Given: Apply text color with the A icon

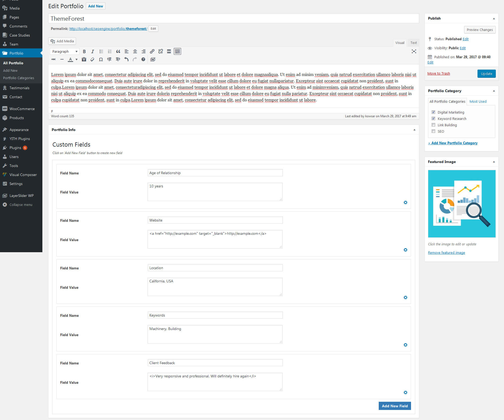Looking at the screenshot, I should click(70, 59).
